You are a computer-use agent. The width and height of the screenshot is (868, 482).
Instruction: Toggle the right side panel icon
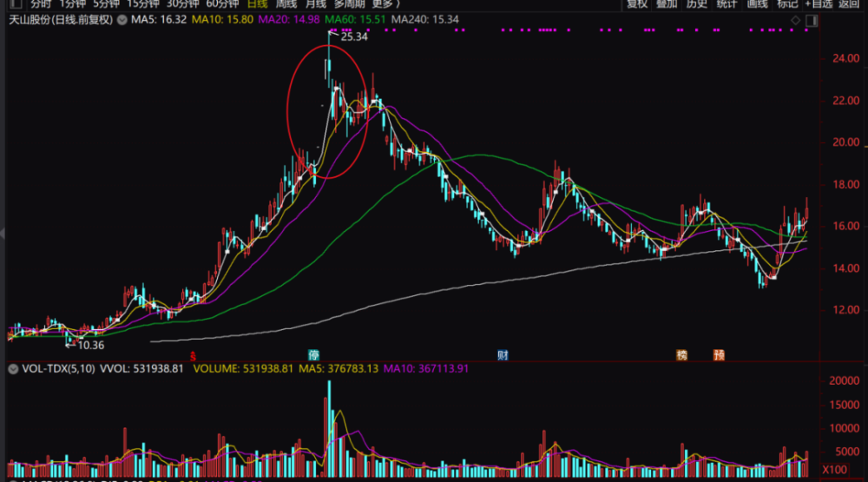[x=812, y=21]
